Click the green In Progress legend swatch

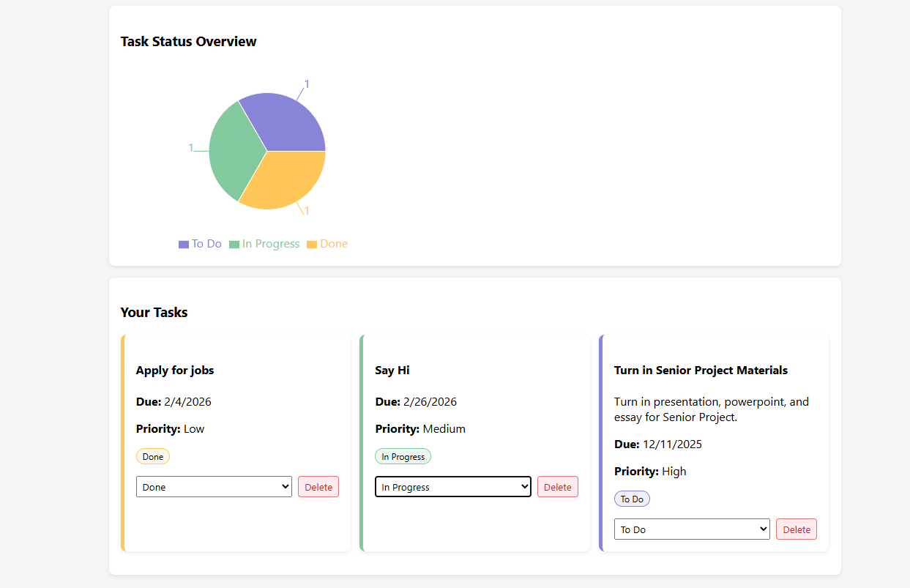click(234, 245)
